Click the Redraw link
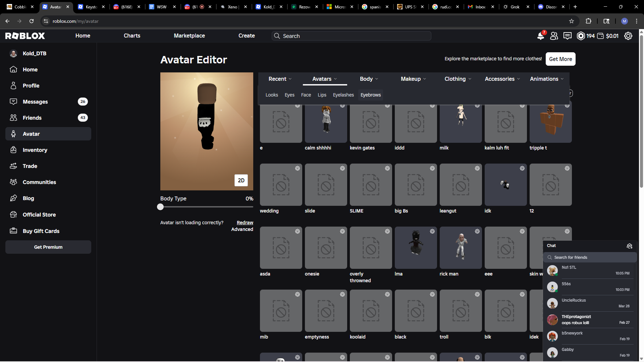Screen dimensions: 644x362 (x=245, y=223)
